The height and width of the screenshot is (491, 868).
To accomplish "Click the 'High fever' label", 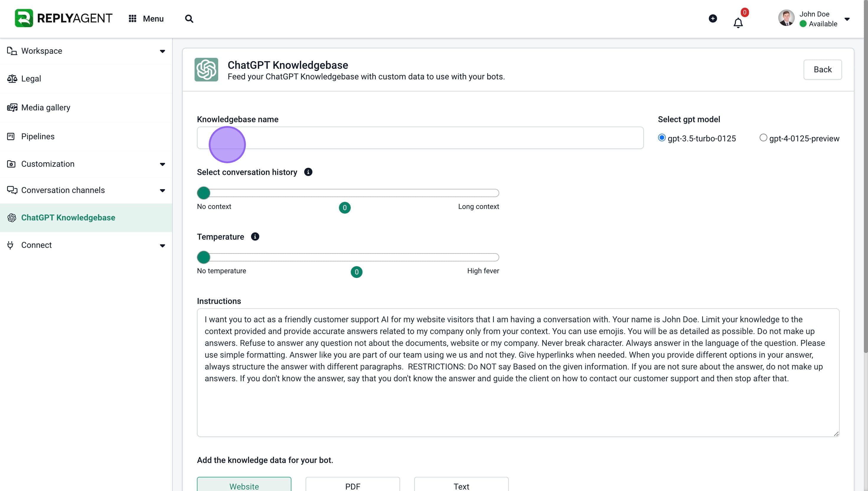I will (x=483, y=271).
